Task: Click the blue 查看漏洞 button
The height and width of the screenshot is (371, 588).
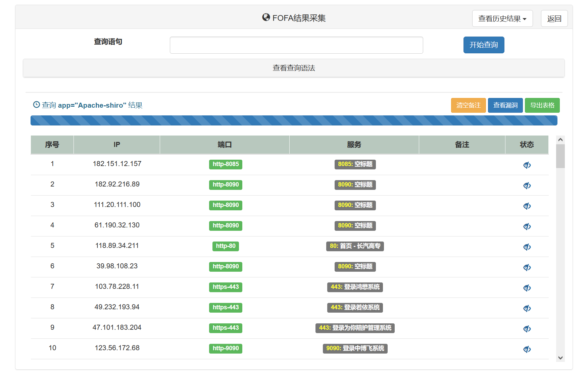Action: coord(505,105)
